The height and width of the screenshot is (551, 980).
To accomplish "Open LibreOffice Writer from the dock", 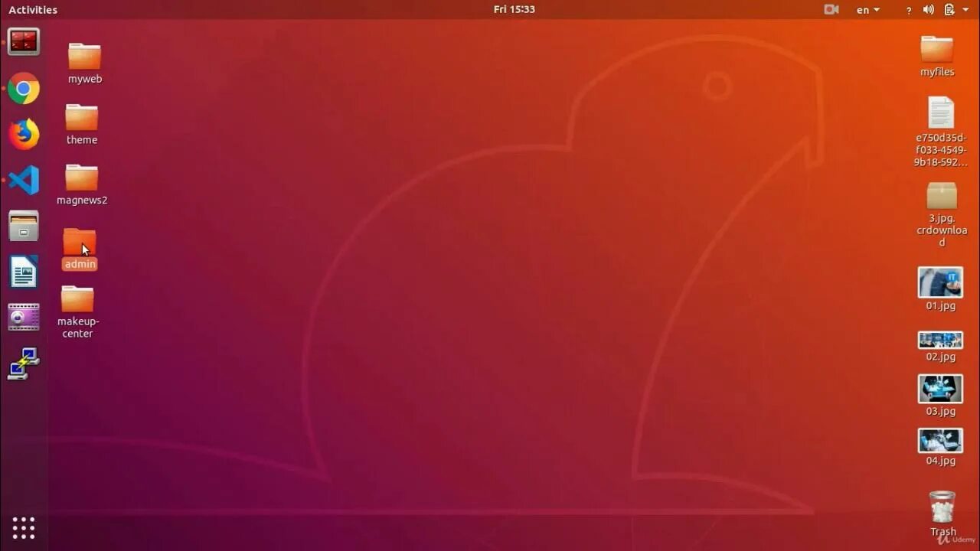I will (24, 272).
